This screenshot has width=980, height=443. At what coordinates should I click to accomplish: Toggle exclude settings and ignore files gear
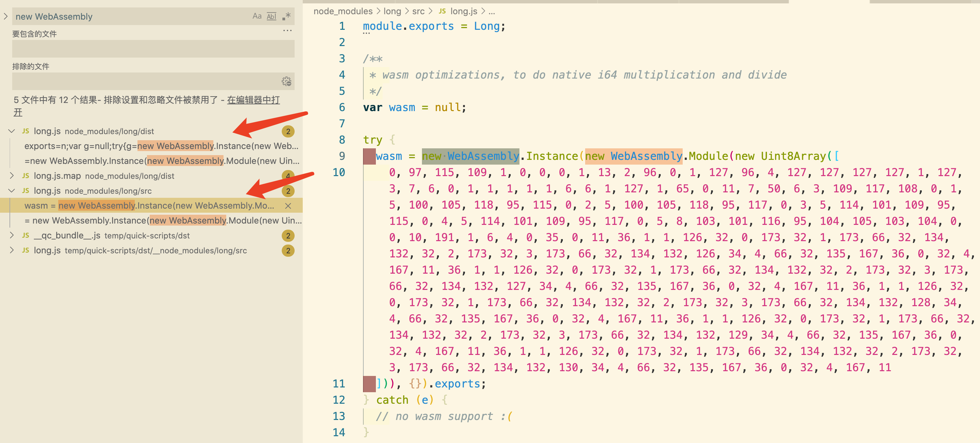(286, 81)
